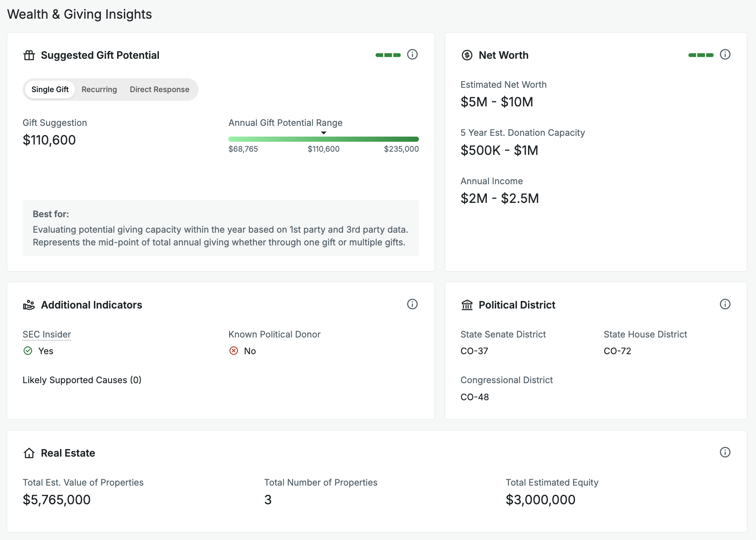Click the dollar coin Net Worth icon
The width and height of the screenshot is (756, 540).
point(467,55)
